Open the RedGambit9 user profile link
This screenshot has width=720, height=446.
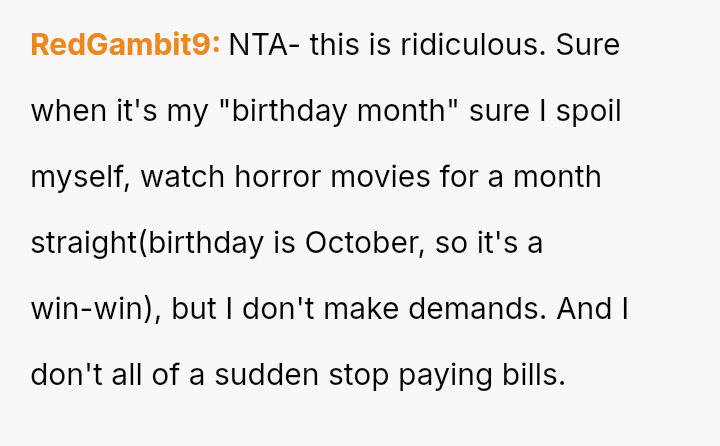click(x=125, y=45)
